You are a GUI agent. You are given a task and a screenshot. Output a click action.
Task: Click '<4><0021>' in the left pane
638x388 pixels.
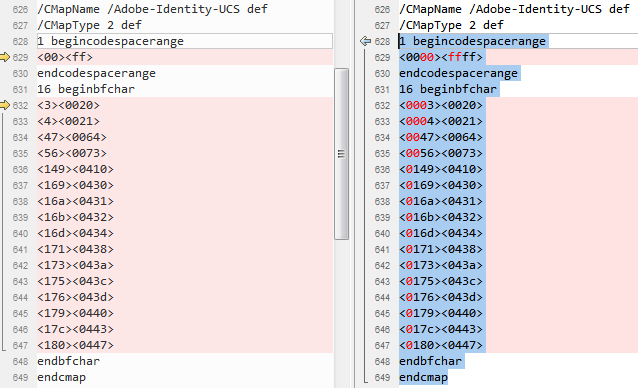pyautogui.click(x=68, y=121)
